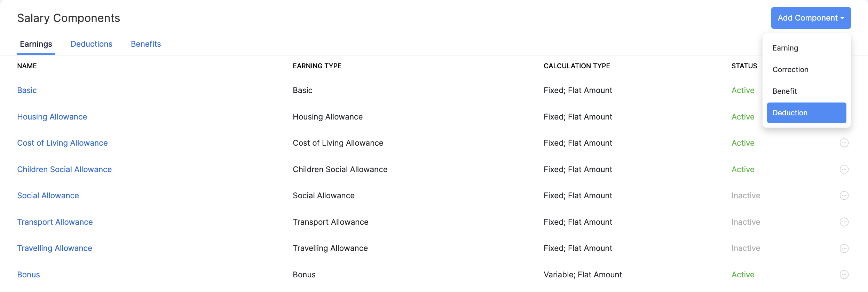The image size is (868, 292).
Task: Open the actions menu for Social Allowance
Action: pos(844,195)
